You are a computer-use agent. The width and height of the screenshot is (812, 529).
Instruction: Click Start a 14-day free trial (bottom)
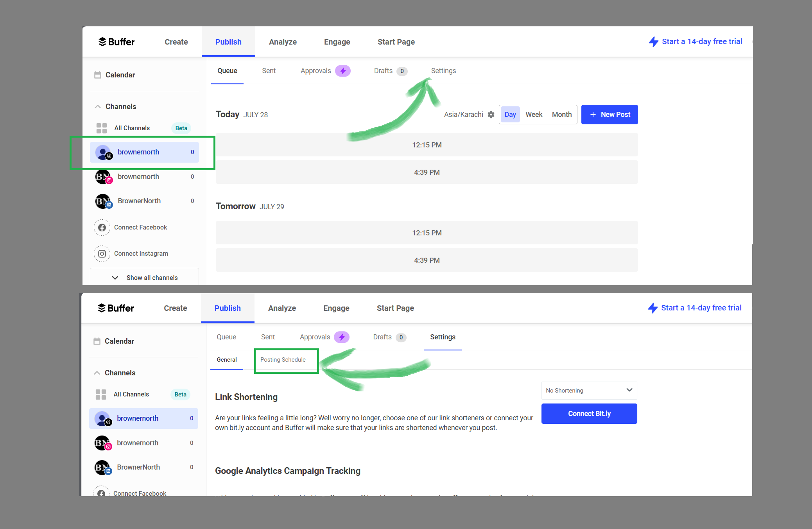[701, 308]
